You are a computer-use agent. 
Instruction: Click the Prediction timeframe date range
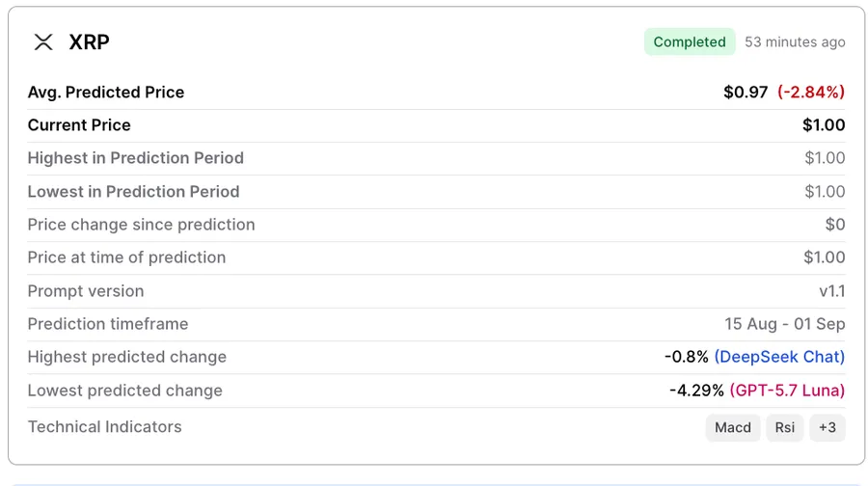pyautogui.click(x=784, y=324)
